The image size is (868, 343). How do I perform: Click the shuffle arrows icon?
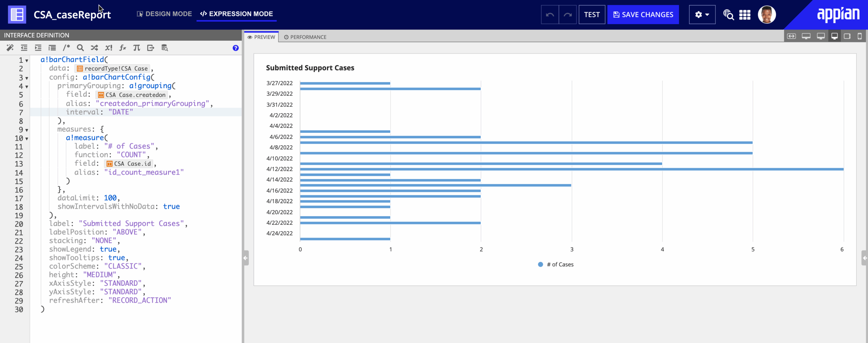[x=94, y=48]
